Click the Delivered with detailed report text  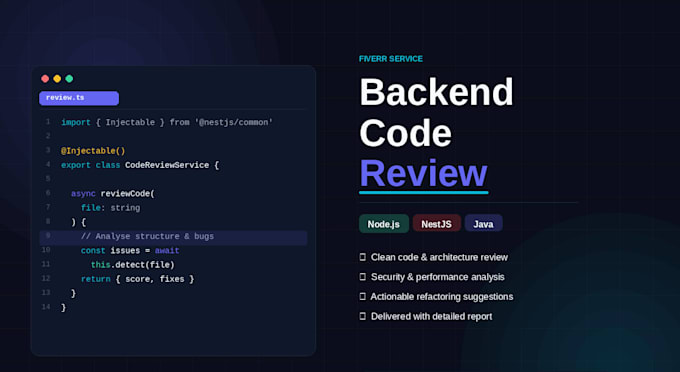(432, 316)
